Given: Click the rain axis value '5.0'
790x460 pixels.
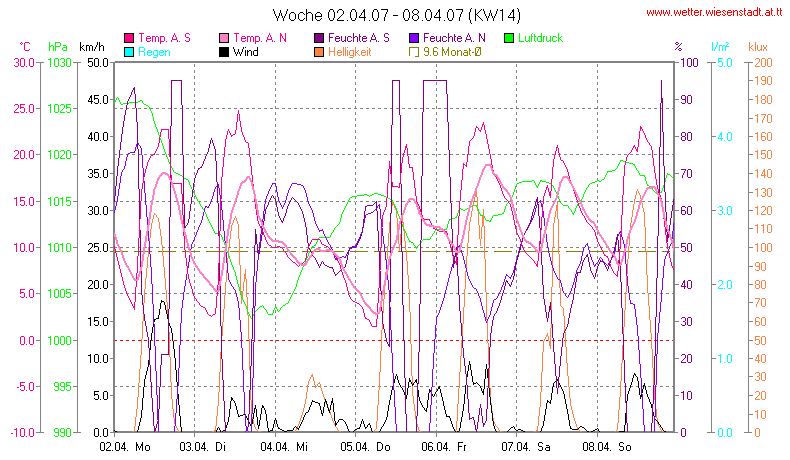Looking at the screenshot, I should 725,63.
